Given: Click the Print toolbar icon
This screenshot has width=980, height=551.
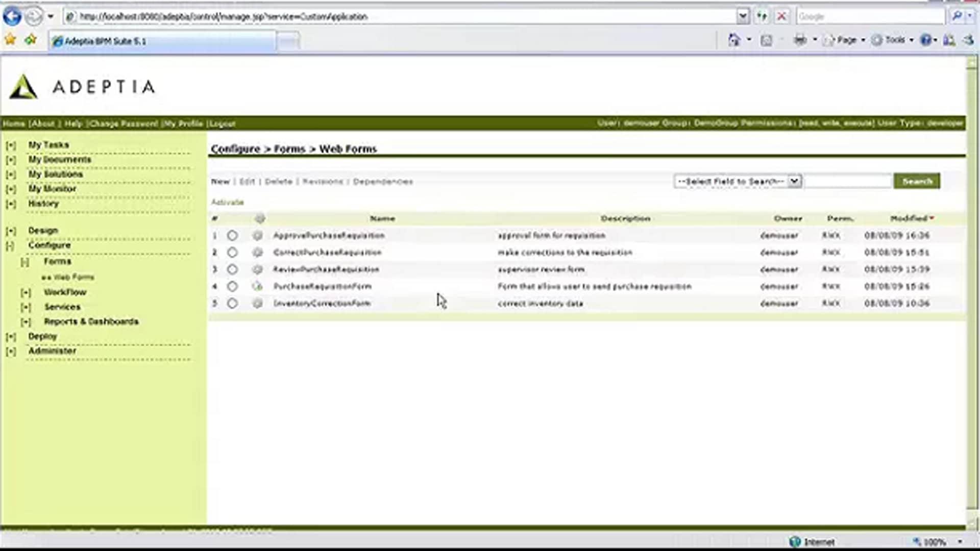Looking at the screenshot, I should 800,40.
